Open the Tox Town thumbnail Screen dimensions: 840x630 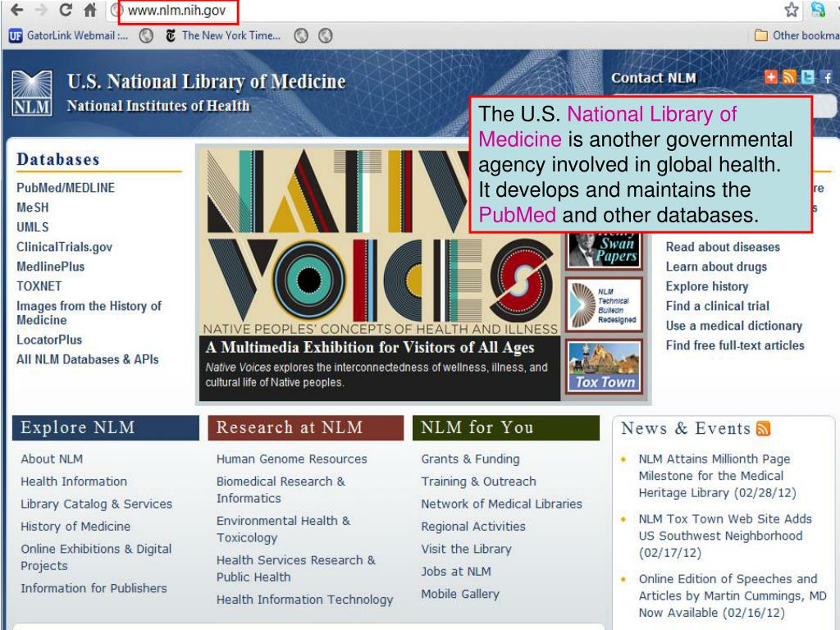tap(605, 367)
